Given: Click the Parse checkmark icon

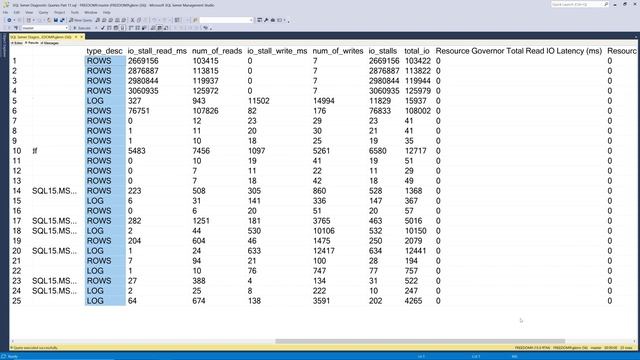Looking at the screenshot, I should click(102, 28).
